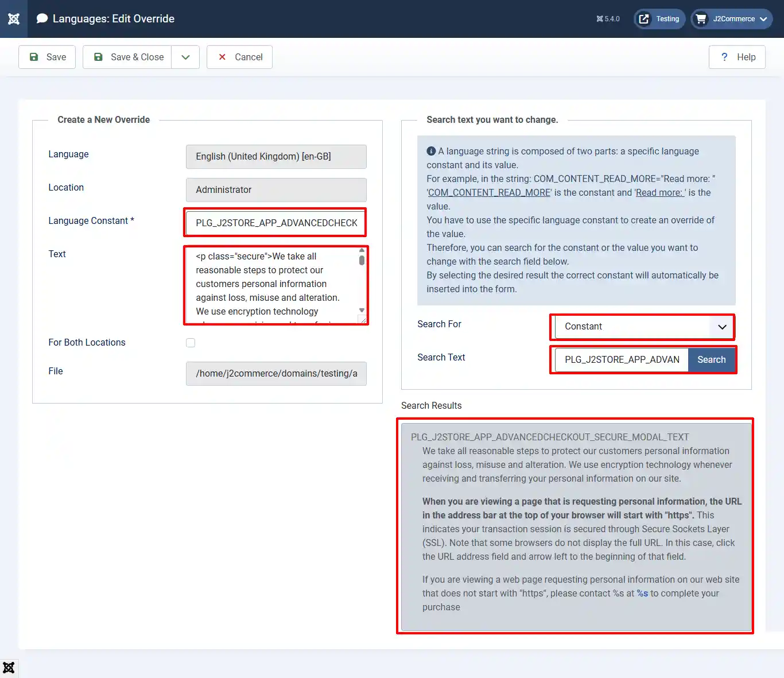Click the Search Text input field
Viewport: 784px width, 678px height.
[622, 359]
